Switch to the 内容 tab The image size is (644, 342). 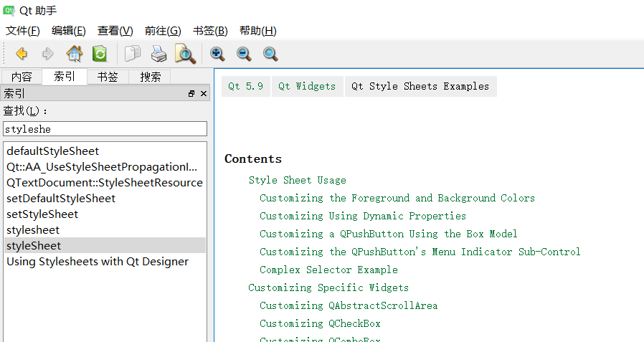pos(22,77)
